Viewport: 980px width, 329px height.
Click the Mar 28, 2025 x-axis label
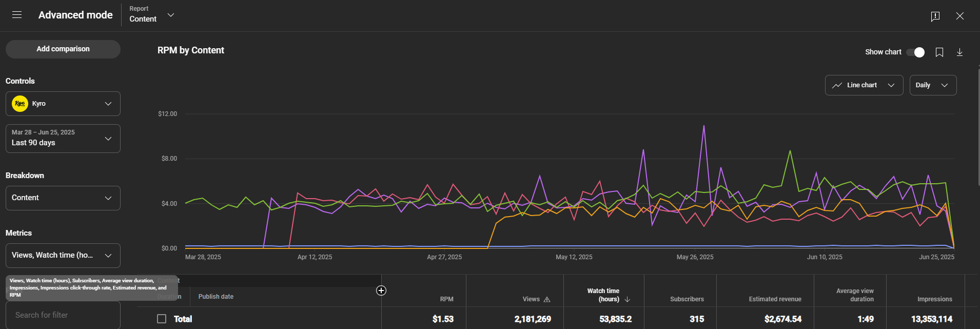pyautogui.click(x=203, y=257)
